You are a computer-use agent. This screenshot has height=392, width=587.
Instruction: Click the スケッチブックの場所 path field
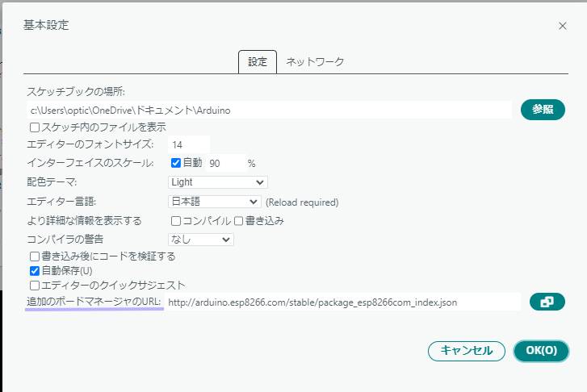click(269, 110)
